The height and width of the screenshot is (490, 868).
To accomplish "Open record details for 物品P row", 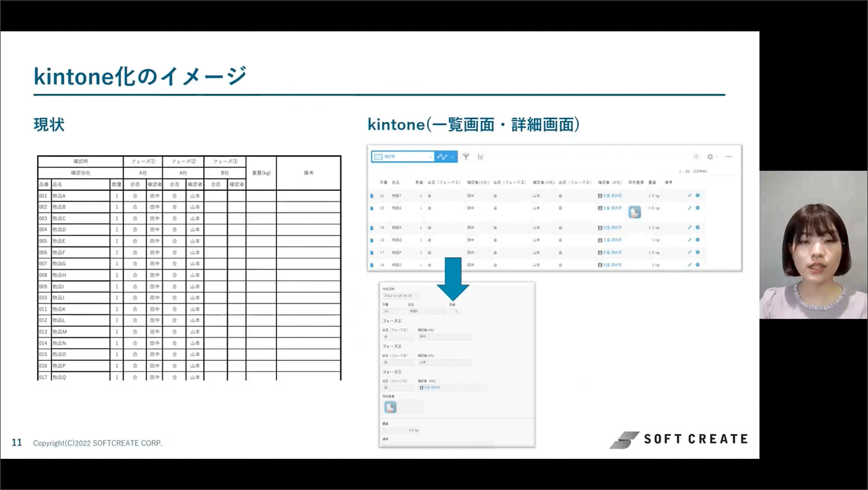I will tap(372, 253).
